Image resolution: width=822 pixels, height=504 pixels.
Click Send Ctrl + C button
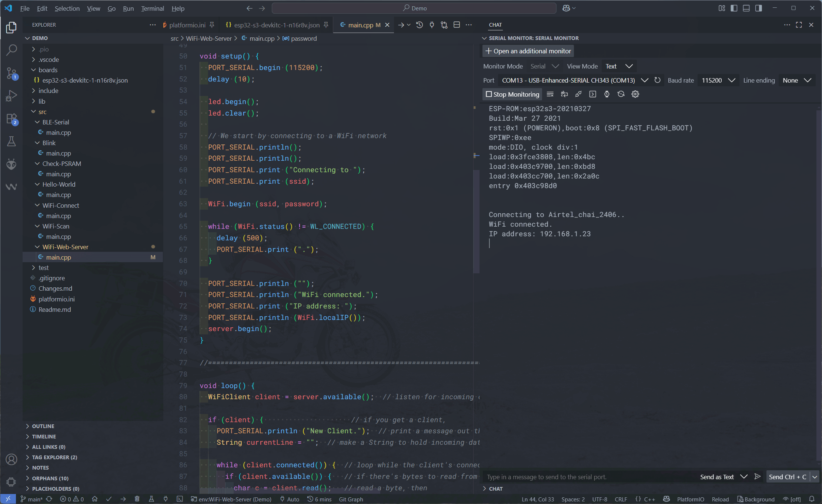[x=788, y=477]
